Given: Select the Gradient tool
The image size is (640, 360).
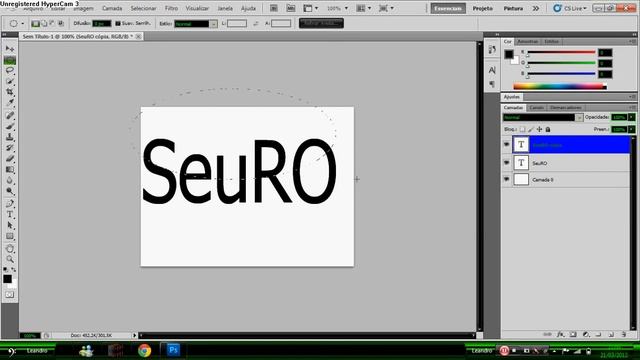Looking at the screenshot, I should (10, 169).
